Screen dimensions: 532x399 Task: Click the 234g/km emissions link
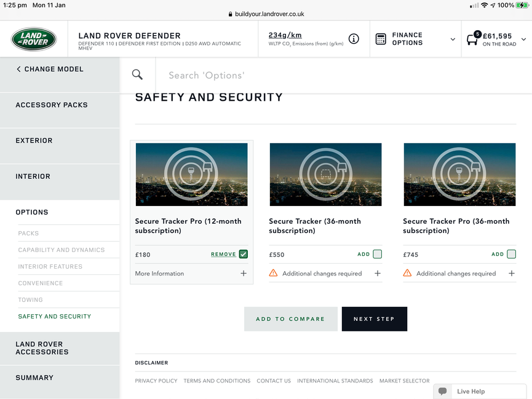point(285,35)
